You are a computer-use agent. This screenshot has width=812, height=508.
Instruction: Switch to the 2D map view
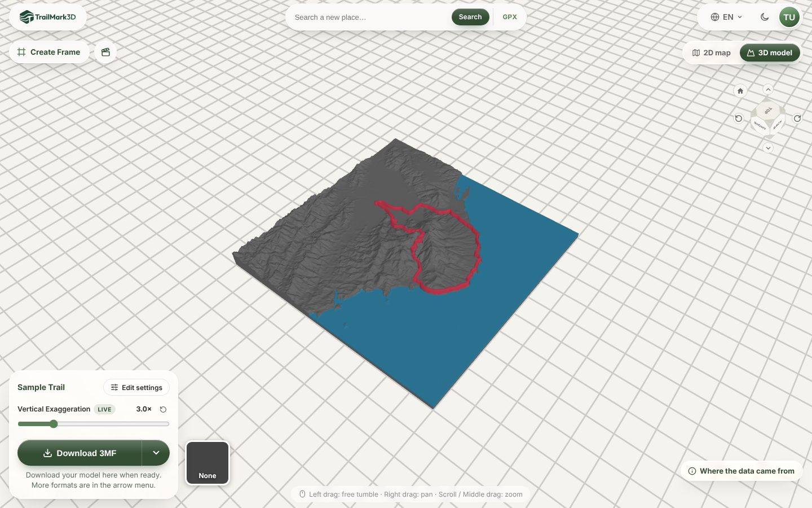click(x=711, y=52)
